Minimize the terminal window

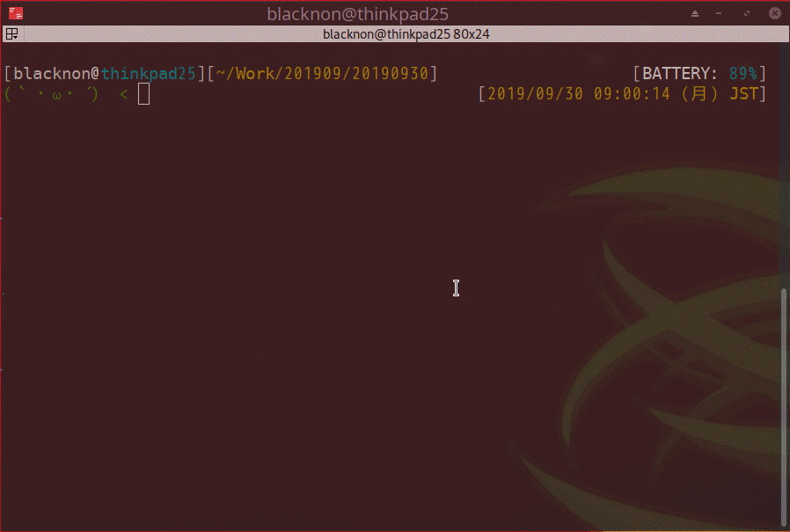tap(719, 13)
